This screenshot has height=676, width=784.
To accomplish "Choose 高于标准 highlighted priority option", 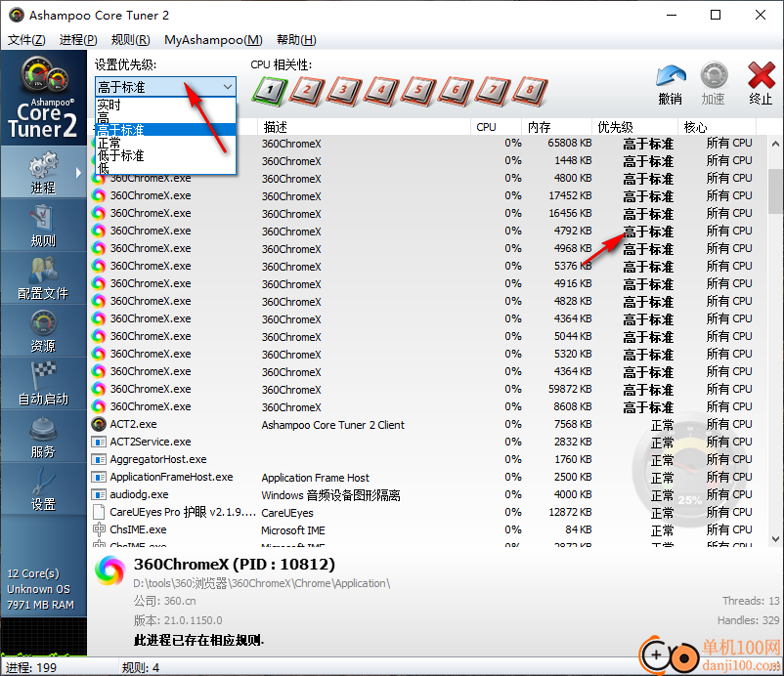I will click(x=165, y=130).
